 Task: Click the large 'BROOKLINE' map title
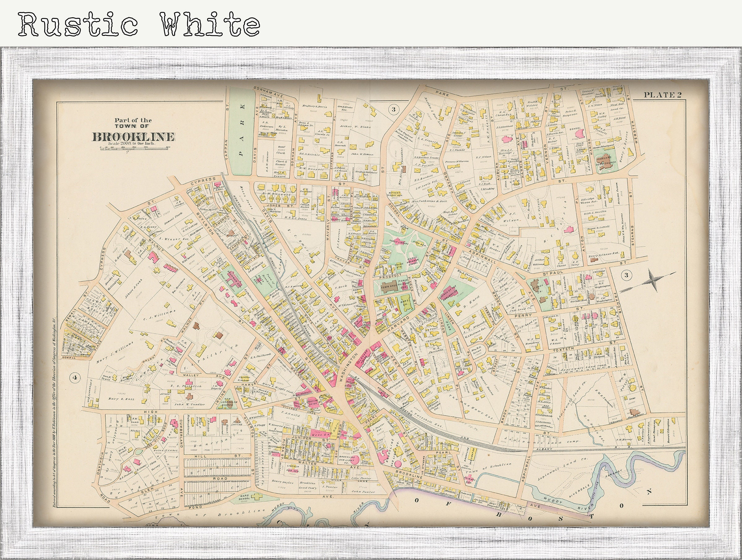[133, 137]
